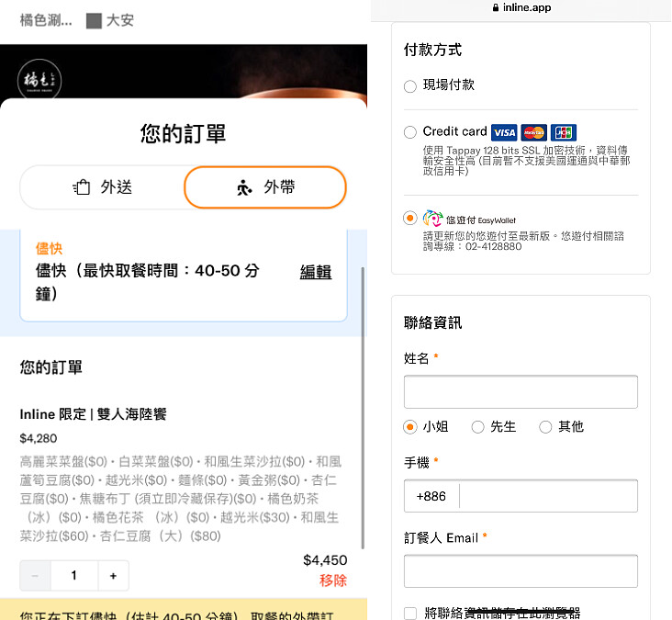The image size is (672, 620).
Task: Click the Visa card logo
Action: click(x=504, y=132)
